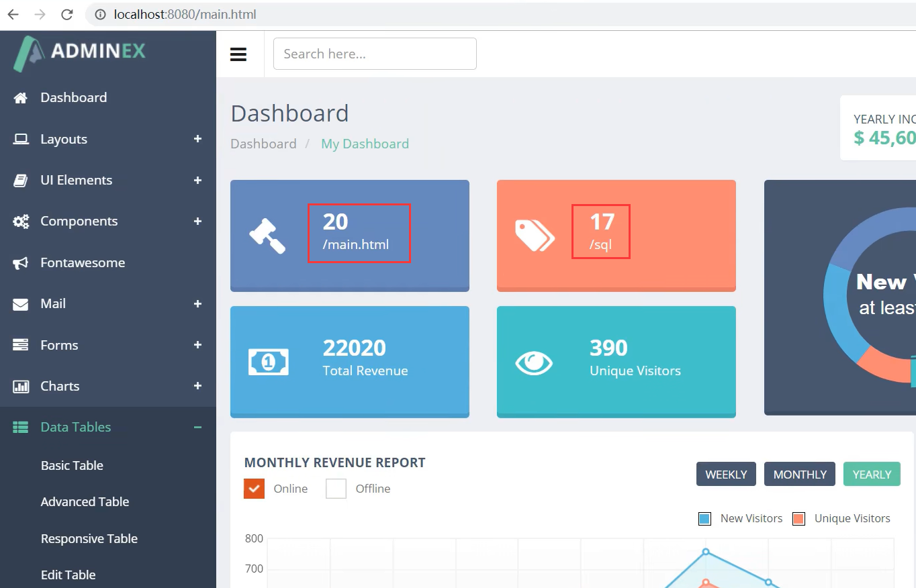The width and height of the screenshot is (916, 588).
Task: Click the Components gears icon
Action: pos(21,222)
